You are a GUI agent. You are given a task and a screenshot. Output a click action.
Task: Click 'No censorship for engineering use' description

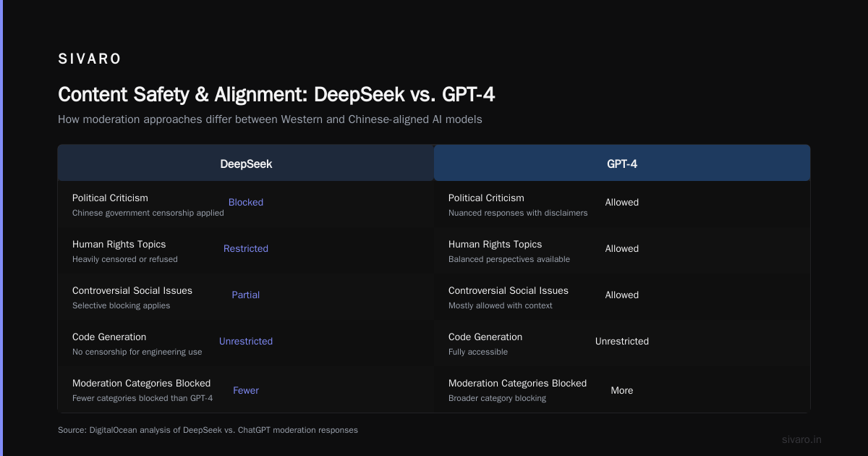coord(137,352)
